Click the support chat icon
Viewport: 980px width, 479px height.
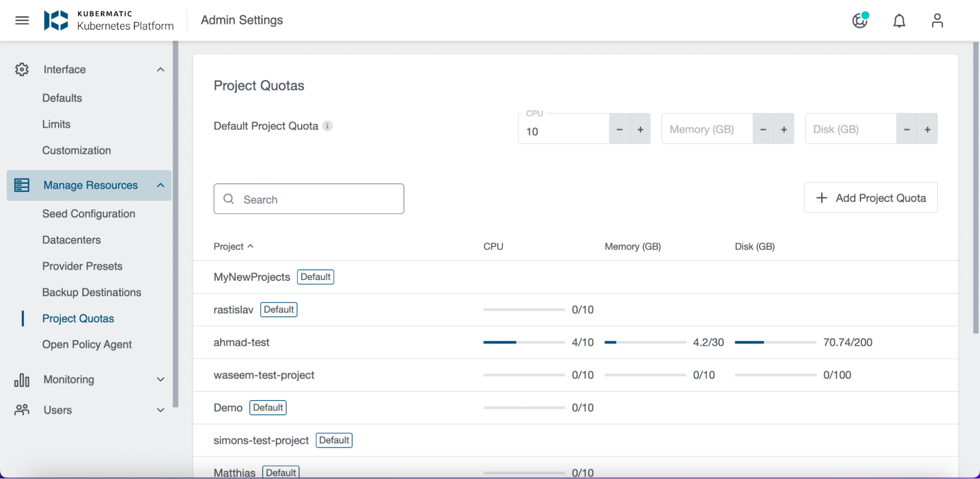861,21
